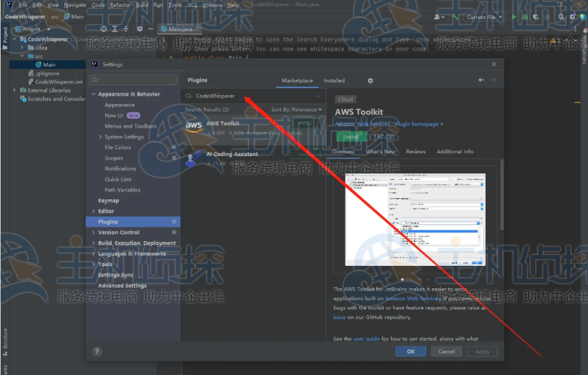Click OK in Settings dialog
Image resolution: width=588 pixels, height=375 pixels.
411,351
